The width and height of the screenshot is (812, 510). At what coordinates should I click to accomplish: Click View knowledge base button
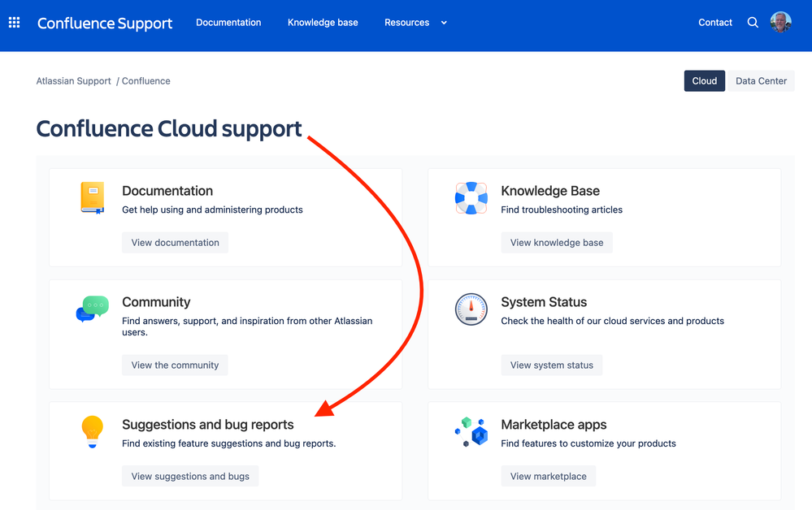557,243
